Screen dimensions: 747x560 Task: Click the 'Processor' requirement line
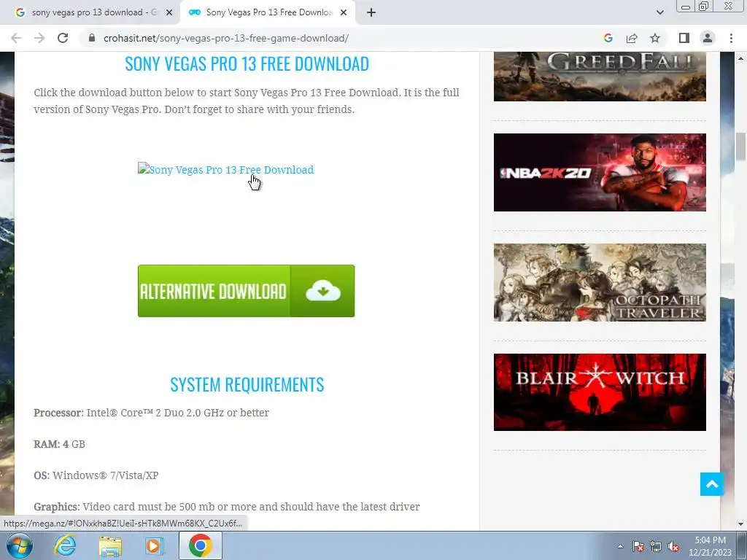pos(152,413)
